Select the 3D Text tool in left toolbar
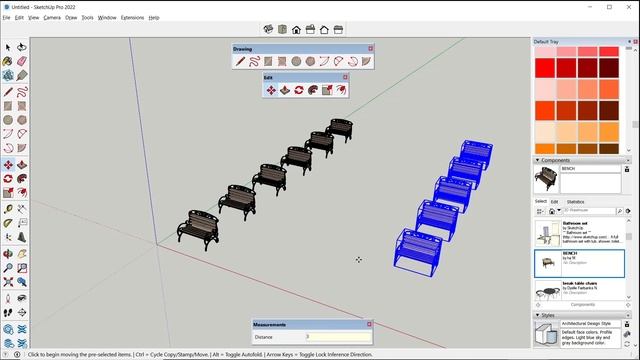 (22, 237)
